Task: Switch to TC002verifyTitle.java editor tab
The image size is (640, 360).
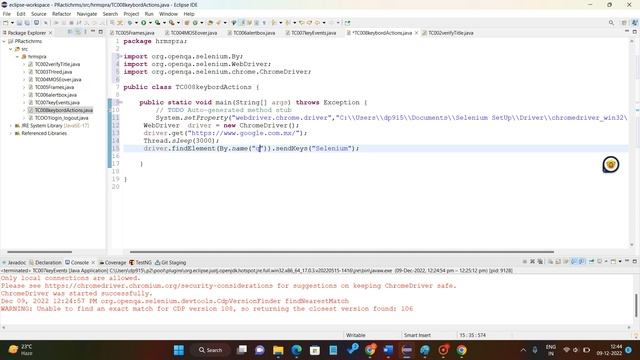Action: 451,33
